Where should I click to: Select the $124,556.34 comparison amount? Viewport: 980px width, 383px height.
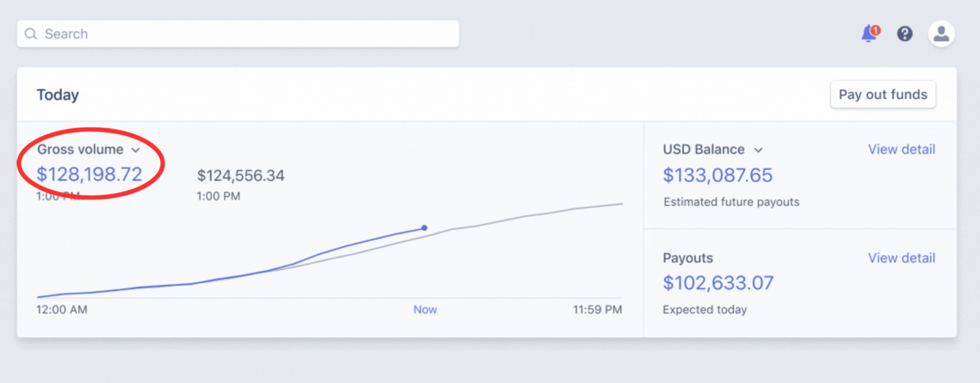(x=240, y=176)
